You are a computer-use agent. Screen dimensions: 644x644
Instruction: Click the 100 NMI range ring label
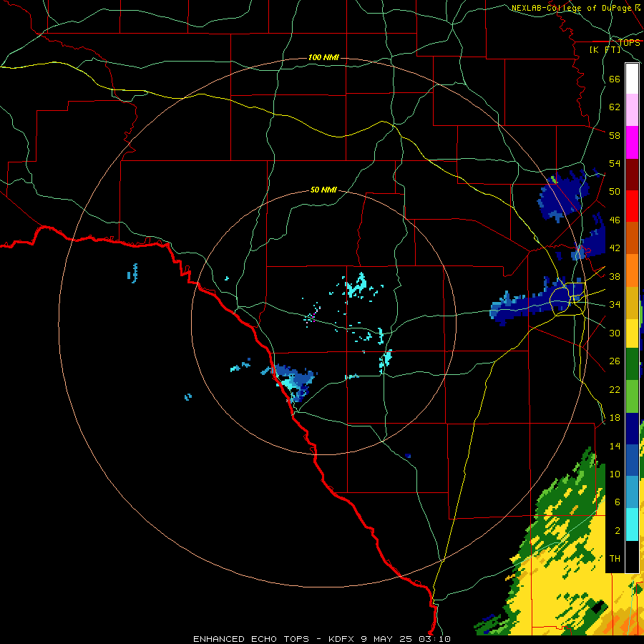323,57
